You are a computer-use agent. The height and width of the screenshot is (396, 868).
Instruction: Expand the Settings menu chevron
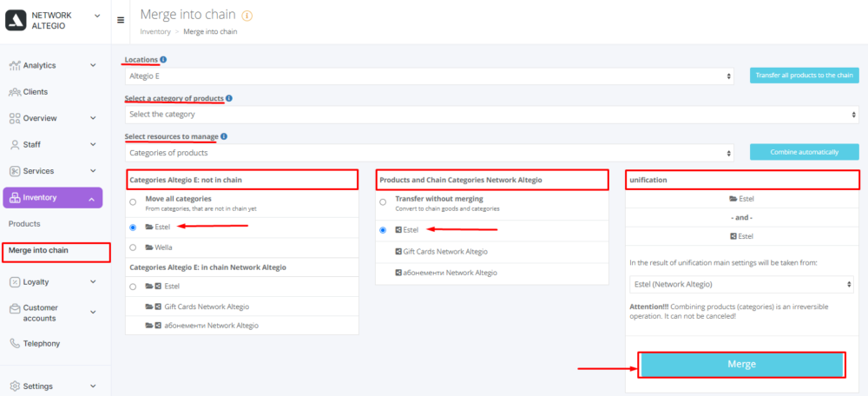[x=93, y=386]
